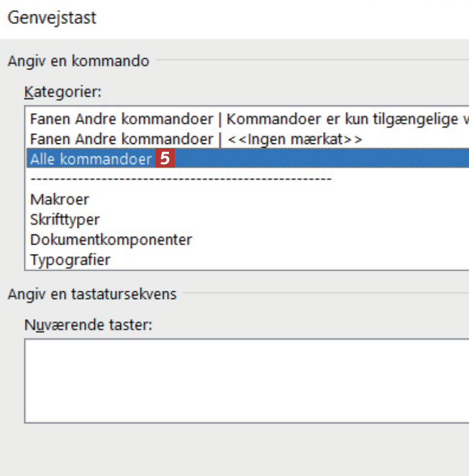469x476 pixels.
Task: Click the Nuværende taster label
Action: pyautogui.click(x=88, y=325)
